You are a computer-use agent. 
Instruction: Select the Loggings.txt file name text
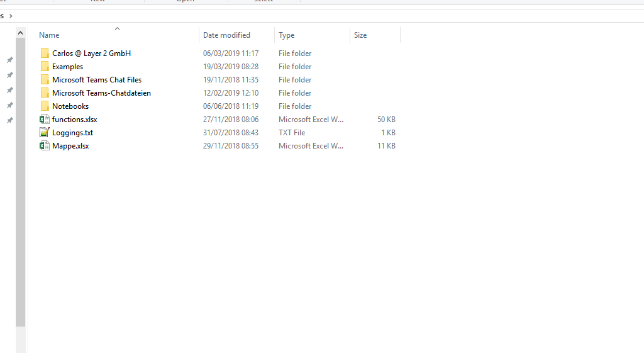tap(72, 133)
